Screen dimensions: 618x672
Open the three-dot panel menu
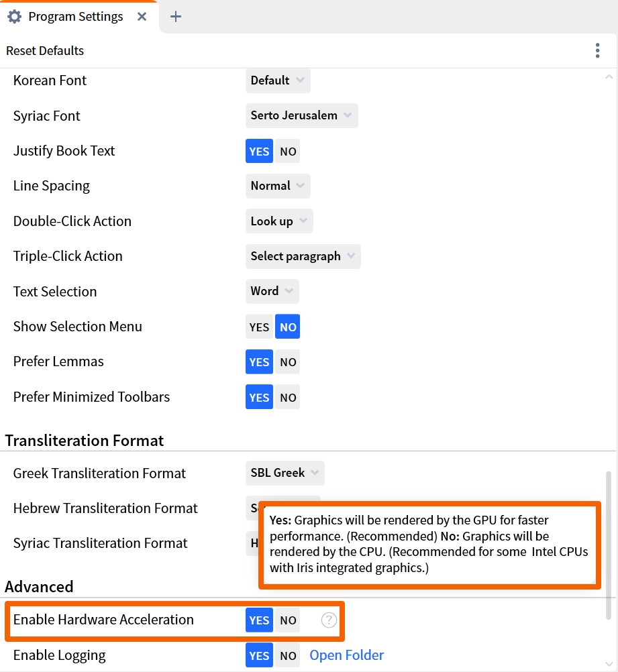(x=597, y=50)
